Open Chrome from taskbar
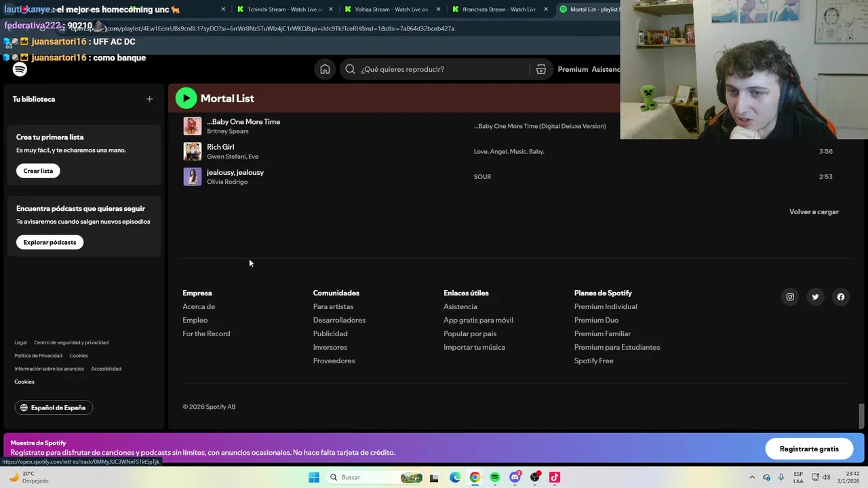This screenshot has width=868, height=488. 475,477
